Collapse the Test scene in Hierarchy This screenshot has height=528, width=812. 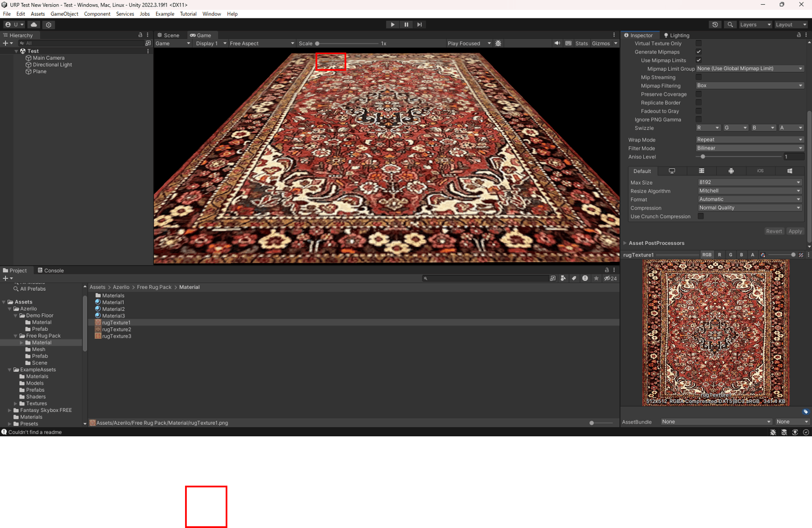pos(16,51)
